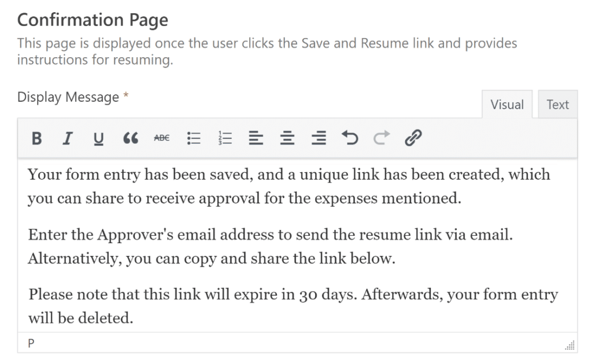Toggle bold formatting
The width and height of the screenshot is (592, 364).
pyautogui.click(x=36, y=138)
